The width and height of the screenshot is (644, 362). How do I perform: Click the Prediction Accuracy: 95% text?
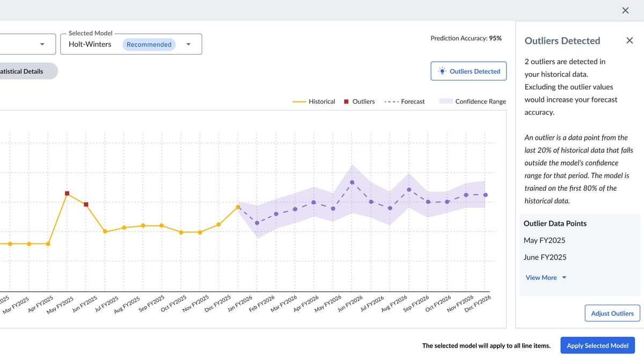466,38
